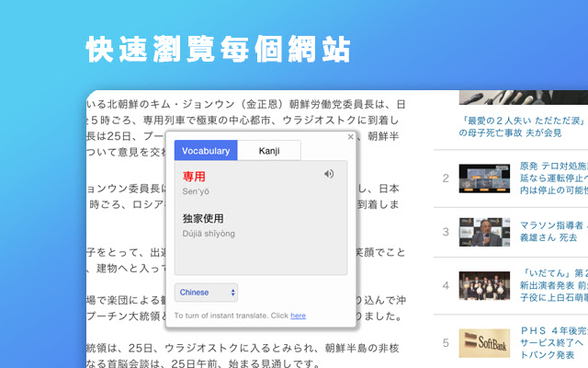Open the SoftBank logo thumbnail
The height and width of the screenshot is (368, 588).
click(x=484, y=343)
